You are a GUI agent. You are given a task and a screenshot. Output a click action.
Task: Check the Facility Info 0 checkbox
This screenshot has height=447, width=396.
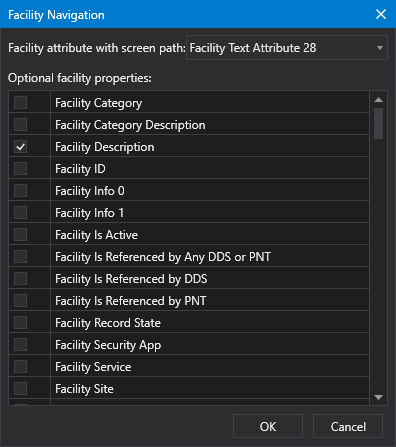pos(20,191)
